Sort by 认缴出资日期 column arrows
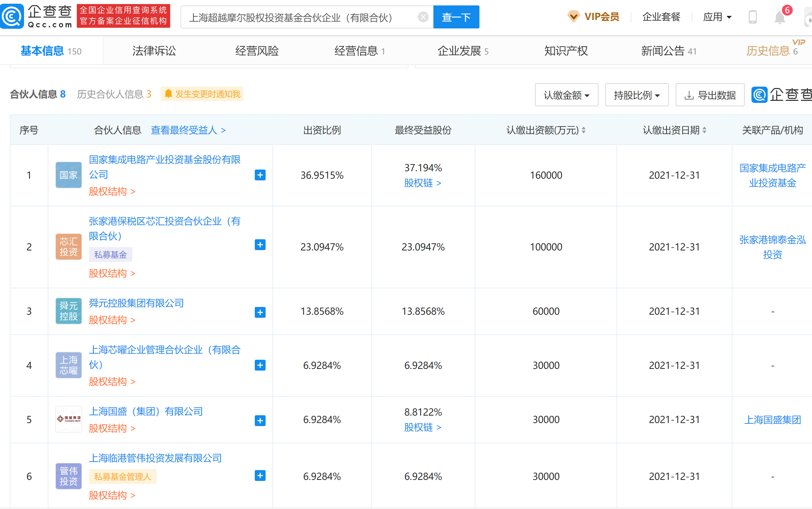Image resolution: width=812 pixels, height=509 pixels. pyautogui.click(x=704, y=130)
